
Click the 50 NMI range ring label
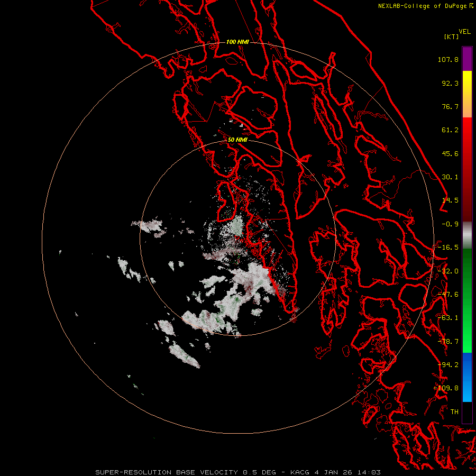pos(237,140)
